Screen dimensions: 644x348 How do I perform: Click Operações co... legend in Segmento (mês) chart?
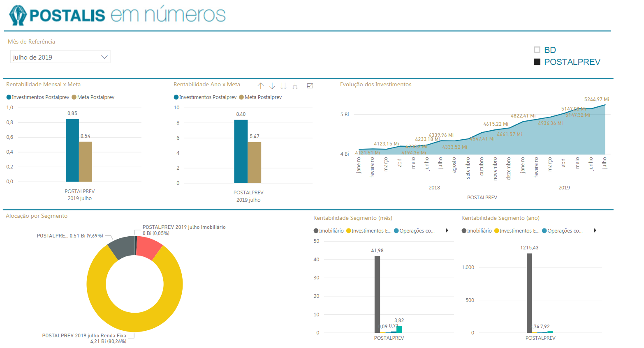tap(414, 231)
